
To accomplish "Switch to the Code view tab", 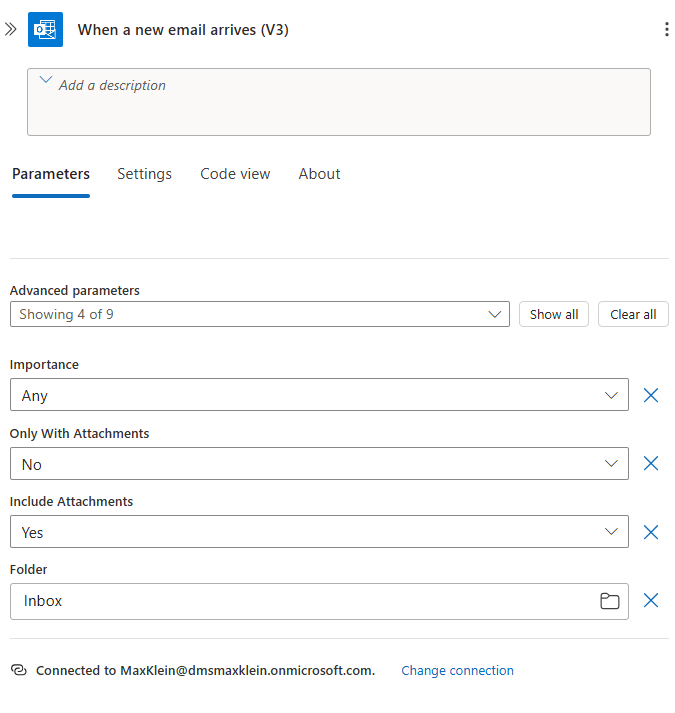I will 235,174.
